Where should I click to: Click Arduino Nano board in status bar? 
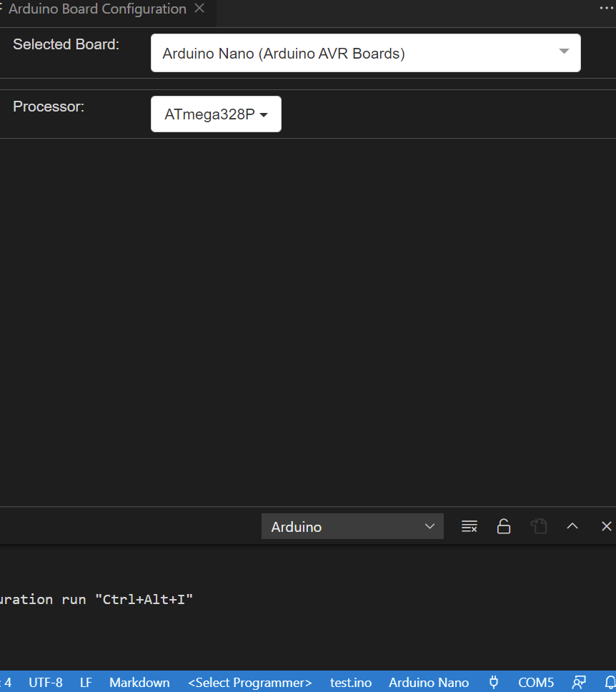click(429, 682)
